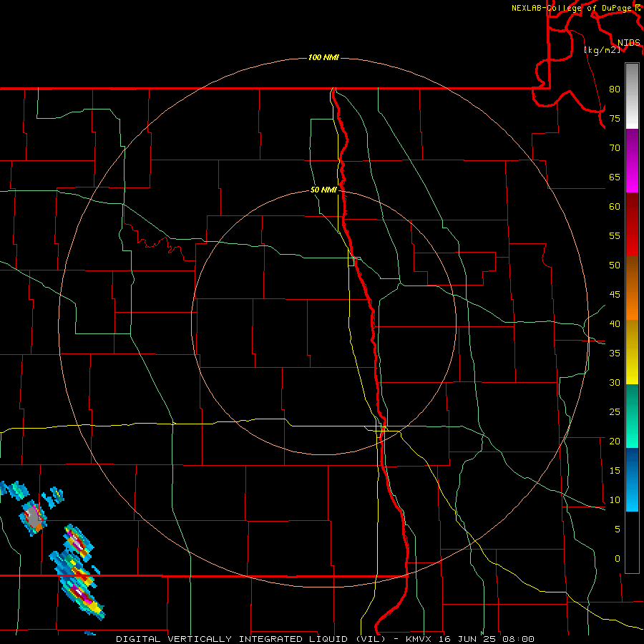Image resolution: width=644 pixels, height=644 pixels.
Task: Click the 70 value on the VIL scale
Action: pos(615,148)
